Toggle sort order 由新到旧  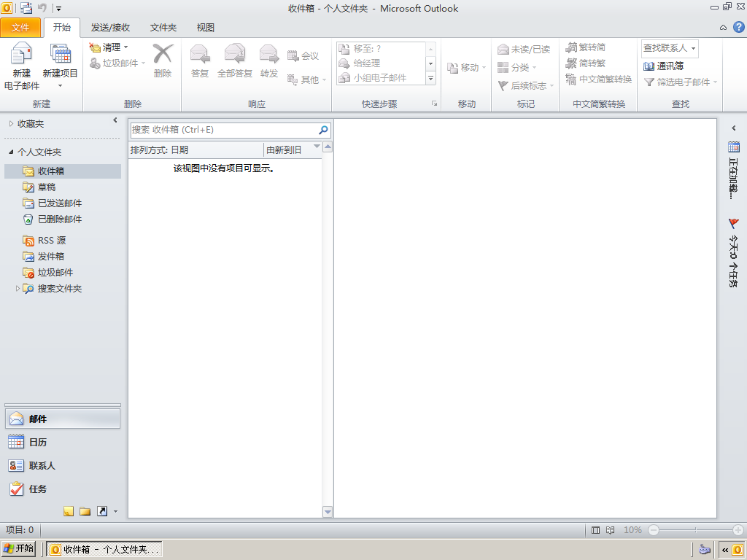click(293, 150)
